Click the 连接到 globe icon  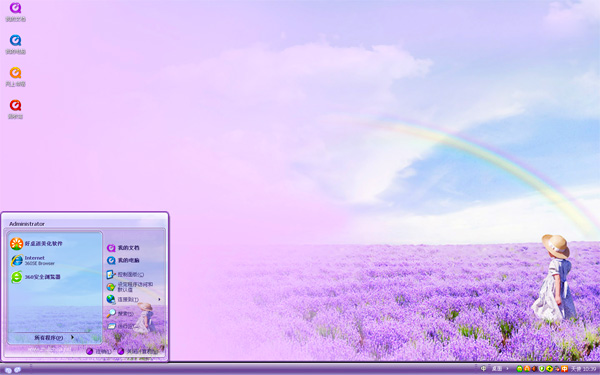click(x=111, y=299)
